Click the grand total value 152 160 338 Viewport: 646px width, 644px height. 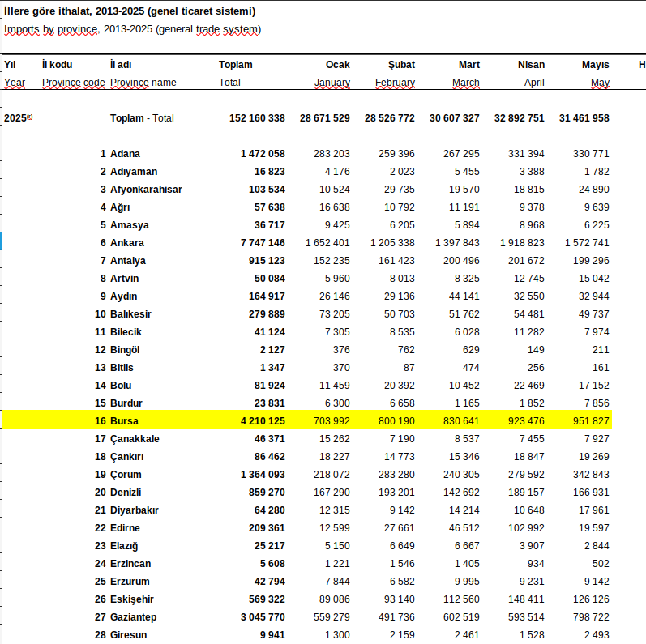[257, 118]
